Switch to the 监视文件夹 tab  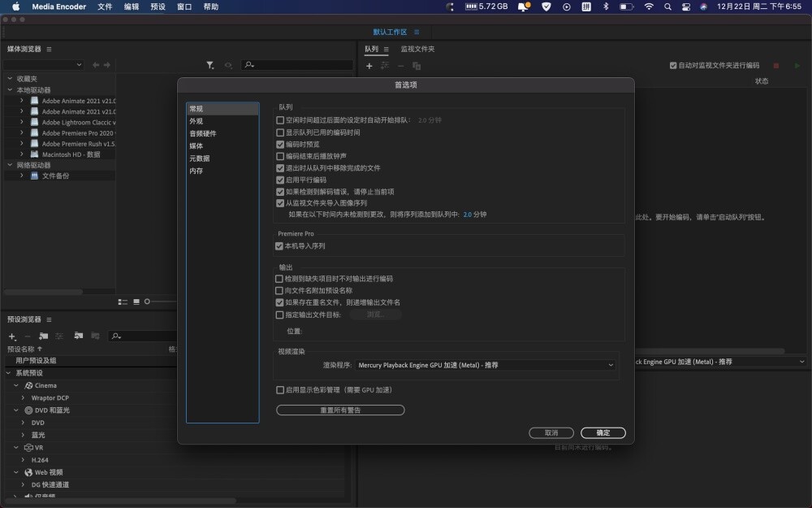pyautogui.click(x=417, y=50)
